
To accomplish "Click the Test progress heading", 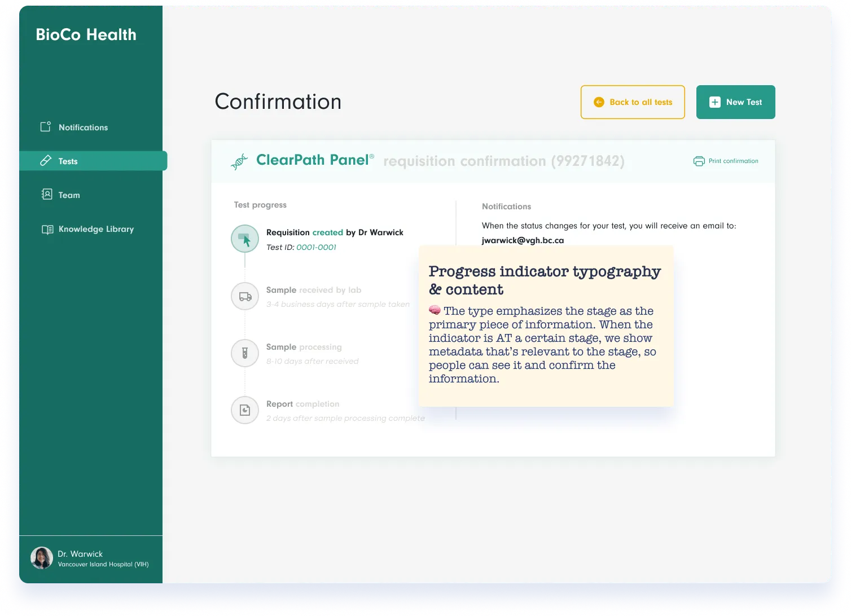I will (x=260, y=205).
